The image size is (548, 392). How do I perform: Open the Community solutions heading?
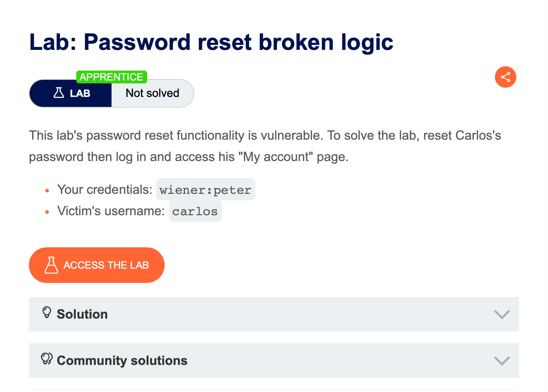pyautogui.click(x=122, y=361)
